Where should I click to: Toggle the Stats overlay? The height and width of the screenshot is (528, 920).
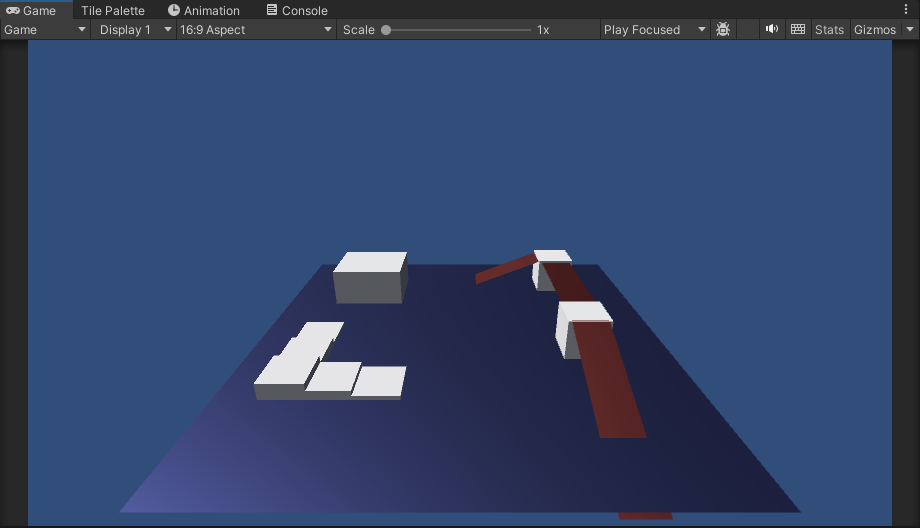point(829,29)
